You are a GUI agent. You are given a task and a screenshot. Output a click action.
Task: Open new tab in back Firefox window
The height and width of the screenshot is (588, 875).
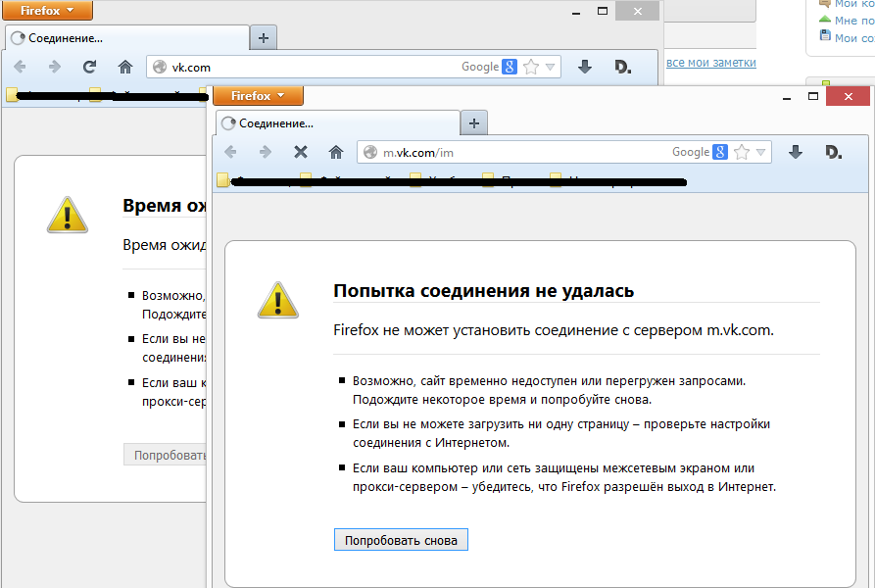264,38
